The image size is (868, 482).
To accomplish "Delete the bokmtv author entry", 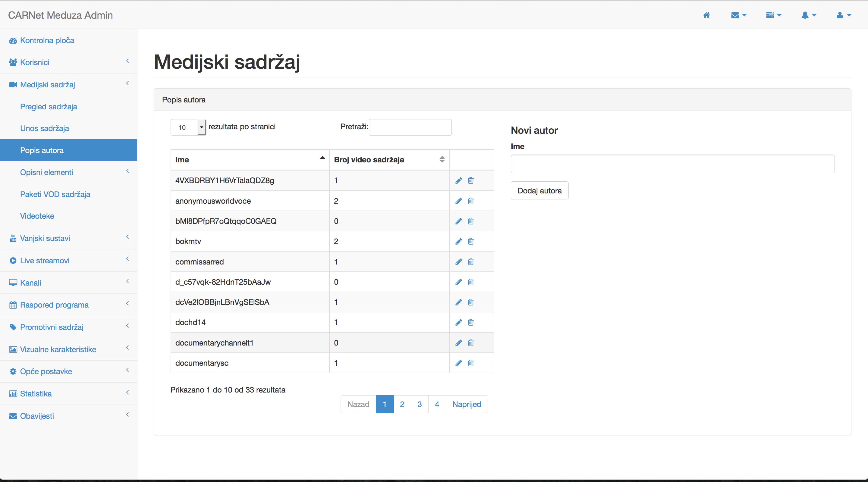I will (471, 242).
